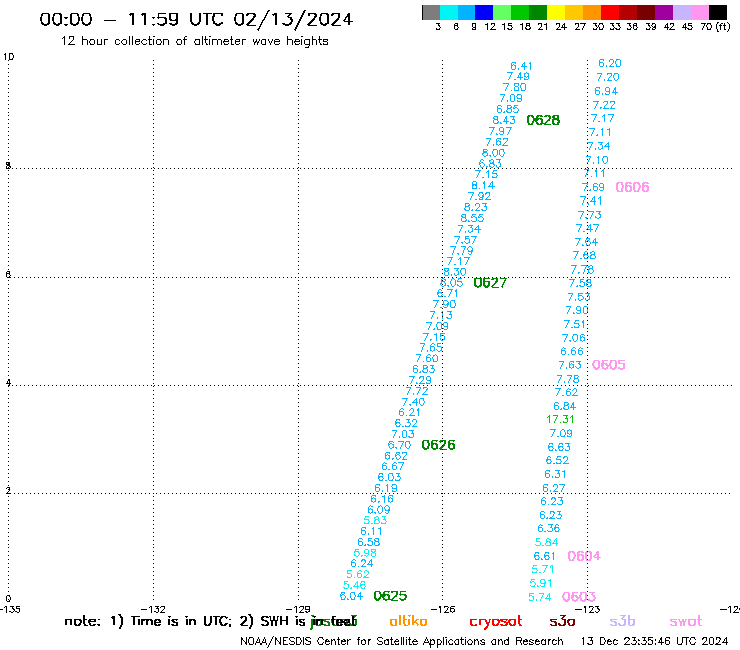Viewport: 740px width, 650px height.
Task: Click the reading 7.40 on the left track
Action: pos(413,402)
